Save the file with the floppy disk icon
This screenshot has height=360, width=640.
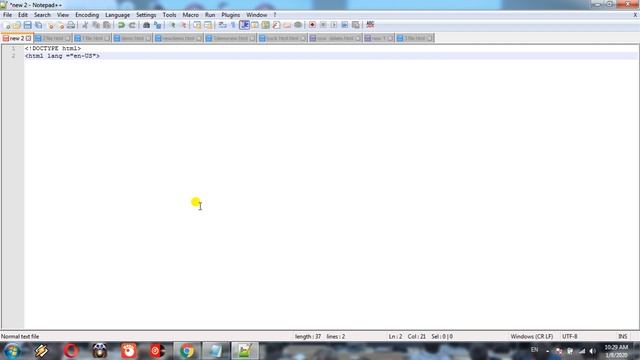(27, 25)
